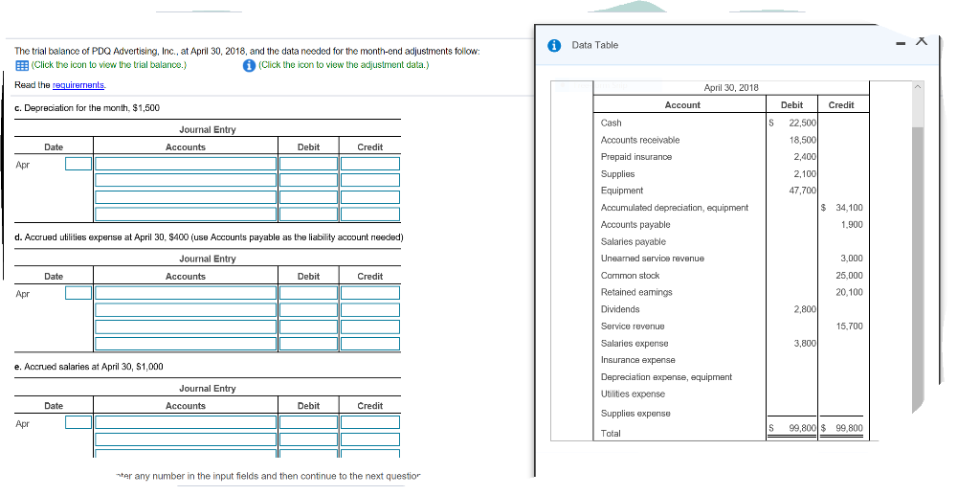Click Retained earnings credit 20,100
Viewport: 980px width, 495px height.
[849, 292]
